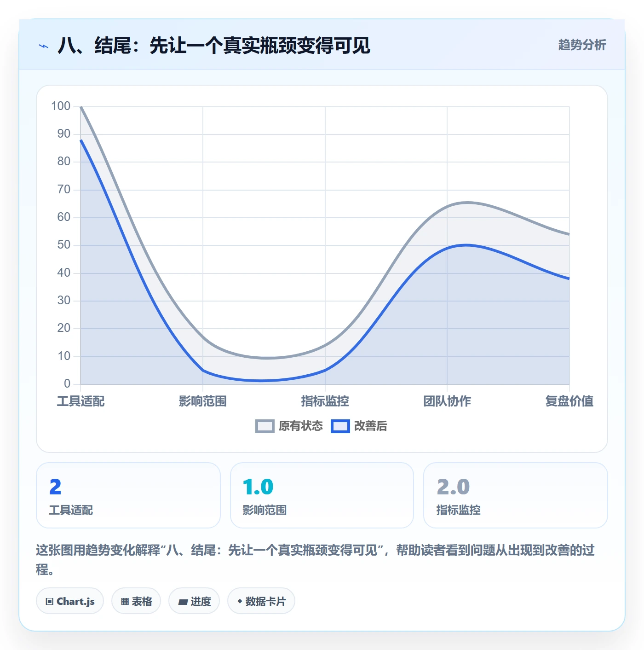Select the 进度 tag text

click(201, 602)
